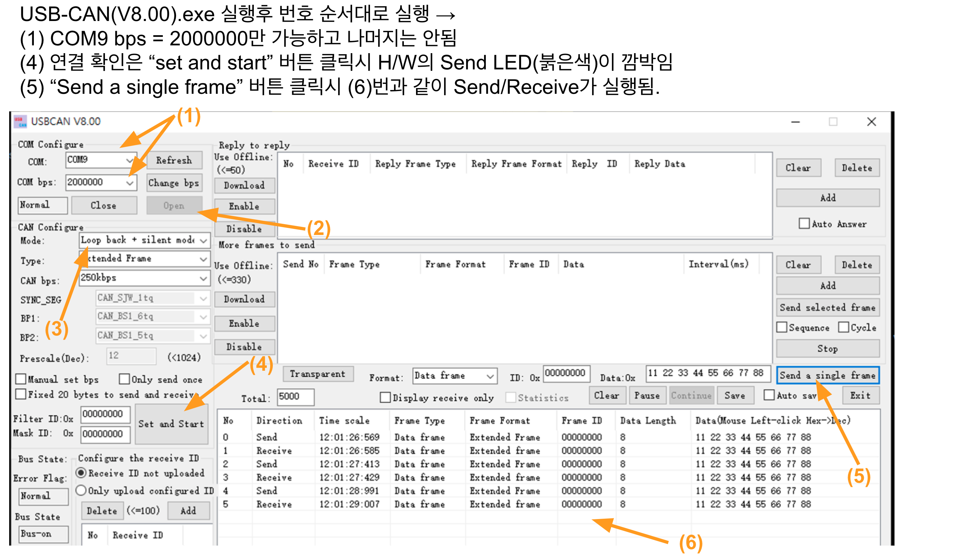Enable the Auto Answer checkbox
The width and height of the screenshot is (958, 560).
804,223
